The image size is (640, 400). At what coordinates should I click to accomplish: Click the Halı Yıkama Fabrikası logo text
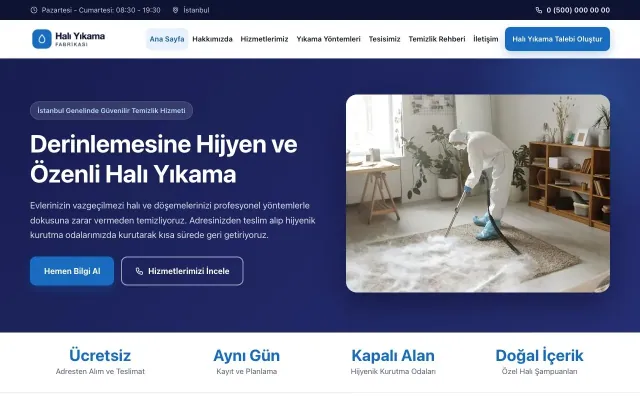click(80, 39)
